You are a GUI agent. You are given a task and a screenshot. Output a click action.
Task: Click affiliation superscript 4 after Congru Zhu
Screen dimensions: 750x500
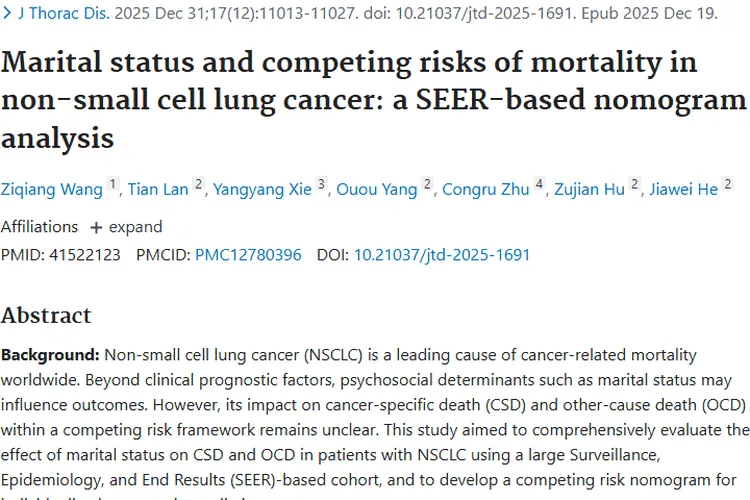(539, 184)
